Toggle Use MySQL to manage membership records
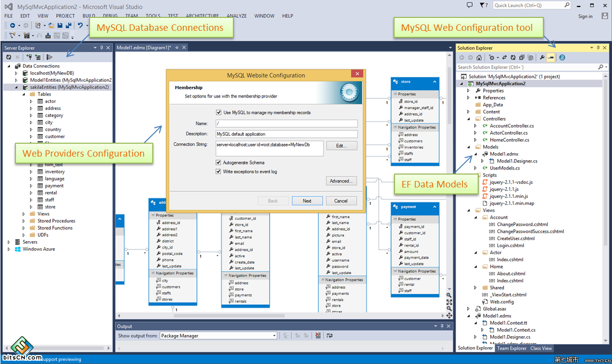 [219, 112]
